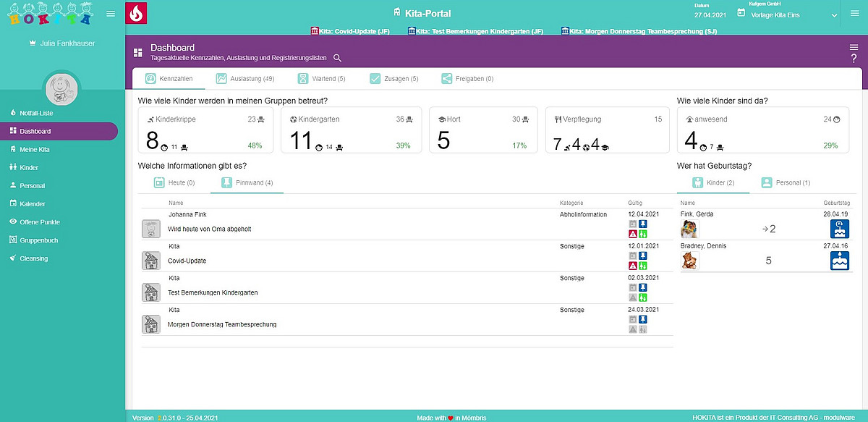
Task: Click the Gültig column header
Action: click(635, 203)
